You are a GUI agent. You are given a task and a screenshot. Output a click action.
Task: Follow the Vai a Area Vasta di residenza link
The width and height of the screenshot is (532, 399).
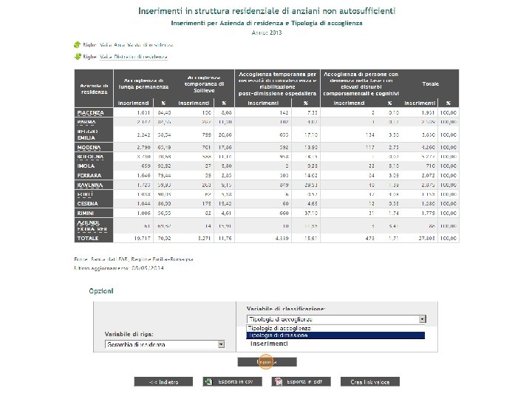coord(137,45)
